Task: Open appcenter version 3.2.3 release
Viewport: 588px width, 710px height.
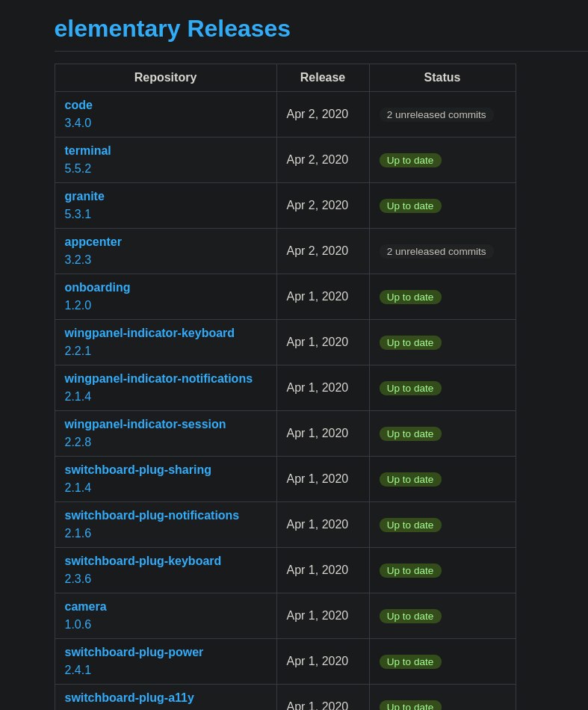Action: pyautogui.click(x=78, y=260)
